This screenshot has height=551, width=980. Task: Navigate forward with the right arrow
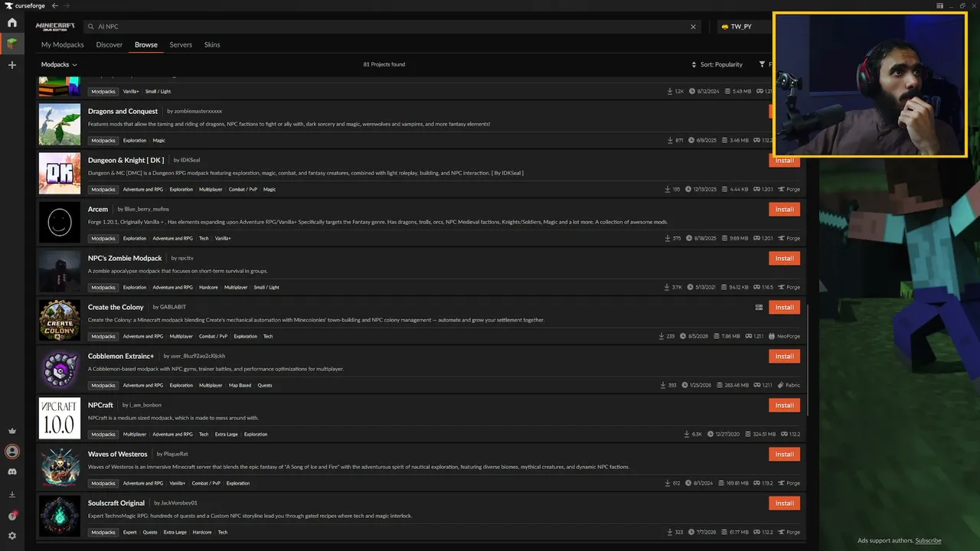(67, 5)
